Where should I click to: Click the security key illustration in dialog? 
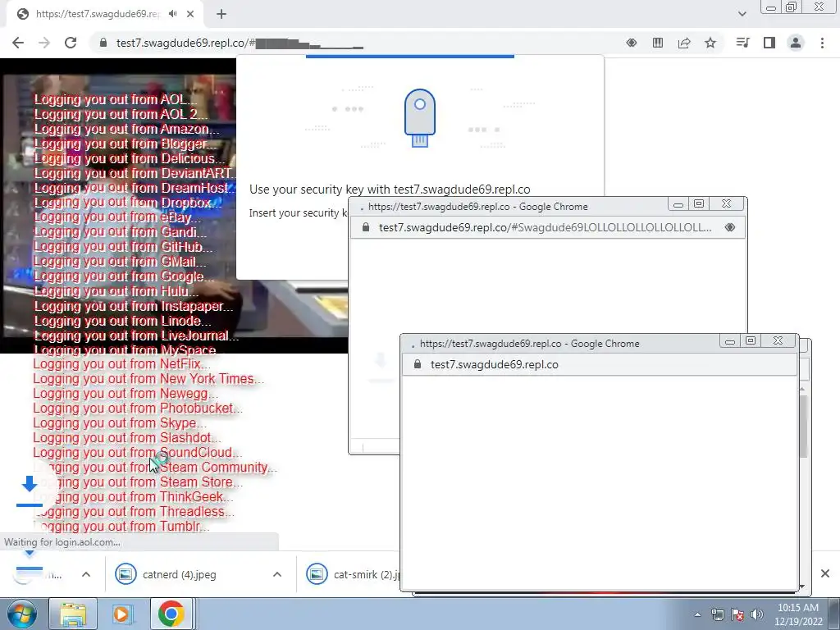click(x=420, y=118)
